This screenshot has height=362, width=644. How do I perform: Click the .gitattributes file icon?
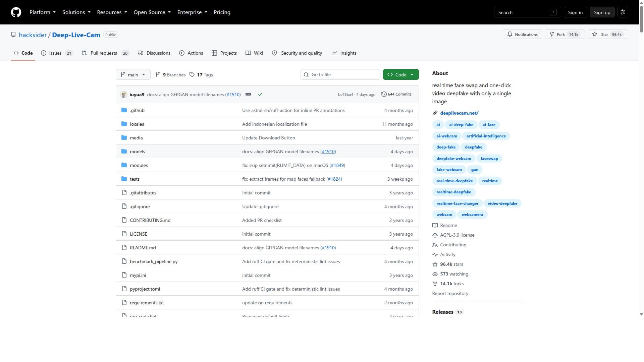(x=124, y=193)
